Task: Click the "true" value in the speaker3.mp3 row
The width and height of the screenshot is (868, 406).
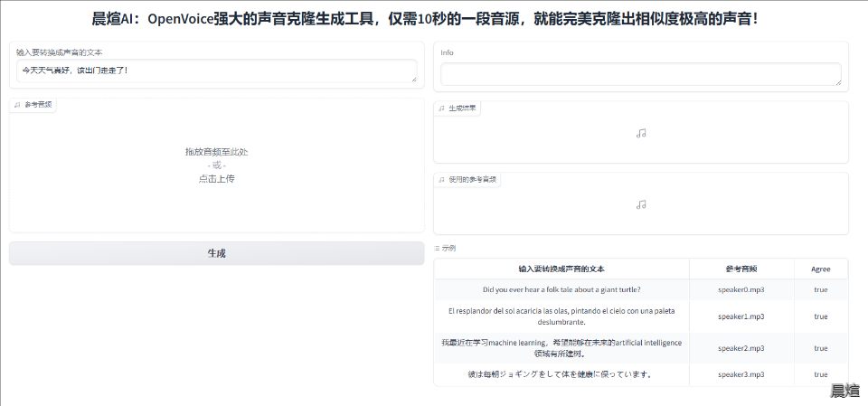Action: (x=820, y=374)
